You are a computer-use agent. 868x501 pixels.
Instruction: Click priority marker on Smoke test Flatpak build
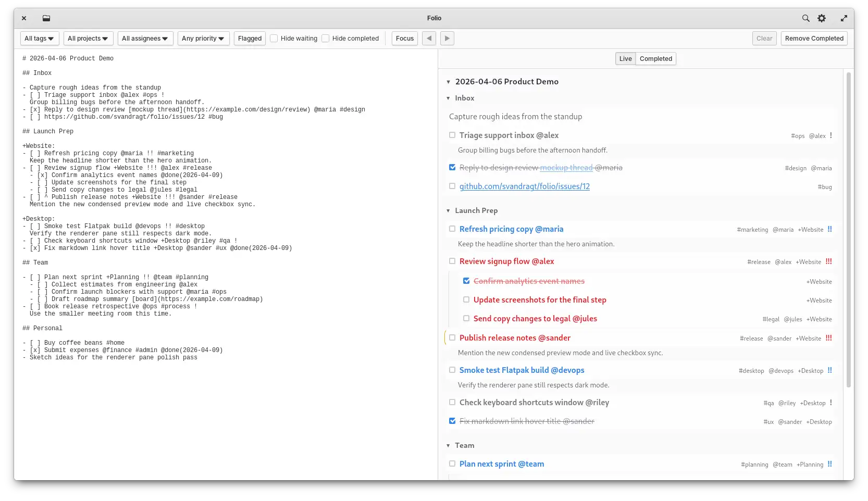(829, 371)
